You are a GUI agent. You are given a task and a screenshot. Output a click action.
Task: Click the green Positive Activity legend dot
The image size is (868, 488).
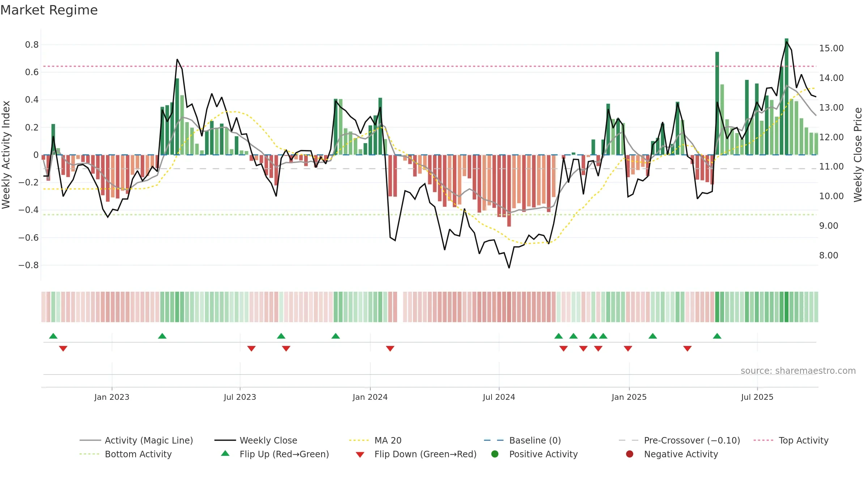click(x=495, y=454)
